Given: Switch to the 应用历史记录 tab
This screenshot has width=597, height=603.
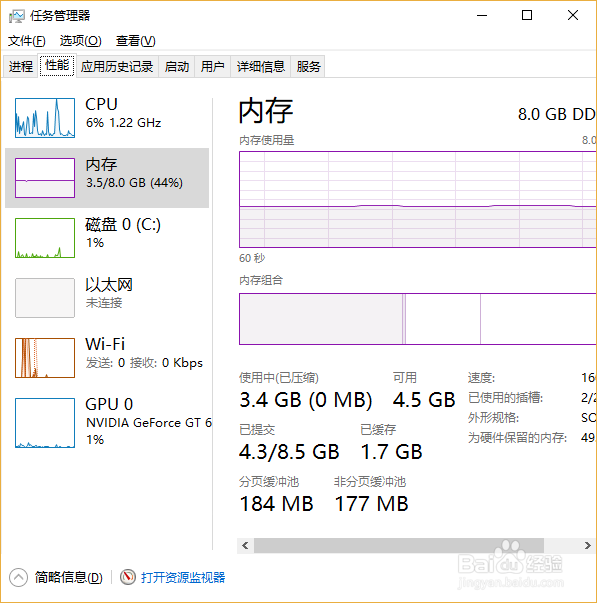Looking at the screenshot, I should pos(117,67).
